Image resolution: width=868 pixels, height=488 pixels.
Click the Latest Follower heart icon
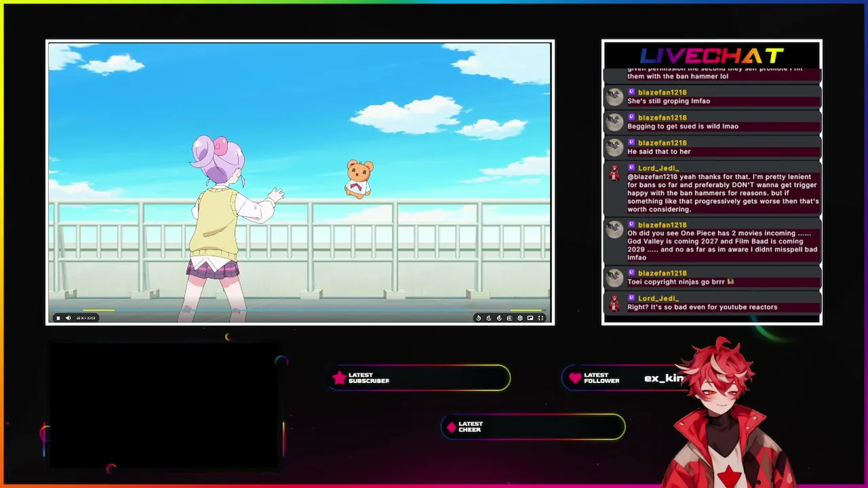click(x=575, y=378)
